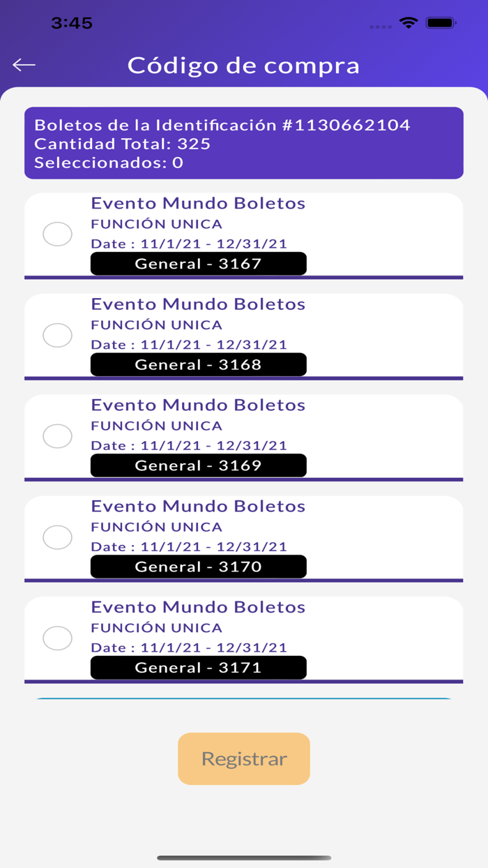Select the Evento Mundo Boletos title on ticket 3169
This screenshot has width=488, height=868.
point(198,405)
